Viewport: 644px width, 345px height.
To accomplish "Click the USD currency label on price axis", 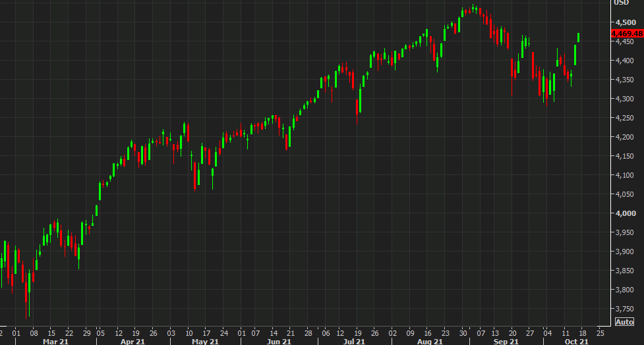I will click(621, 3).
